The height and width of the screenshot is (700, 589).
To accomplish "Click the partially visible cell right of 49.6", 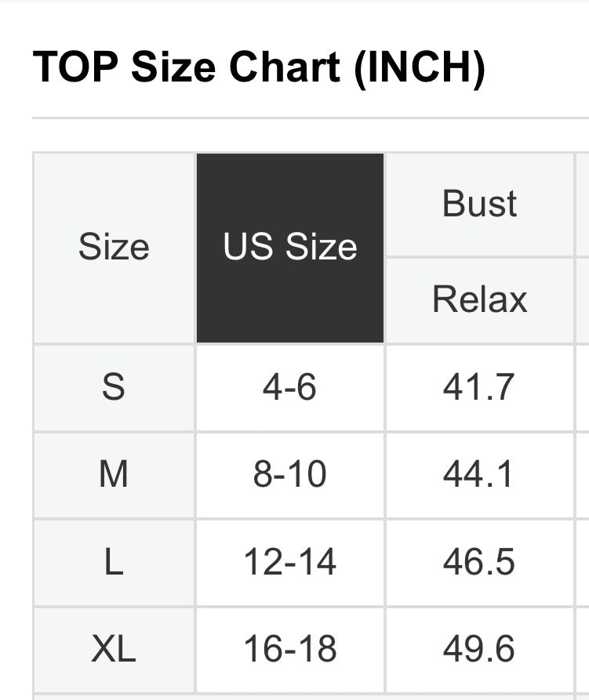I will [x=584, y=649].
